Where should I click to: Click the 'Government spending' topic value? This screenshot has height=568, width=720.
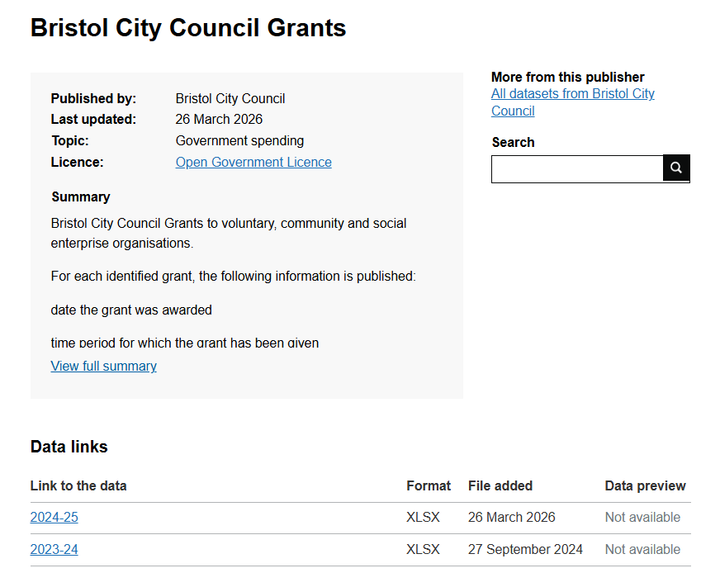coord(240,141)
